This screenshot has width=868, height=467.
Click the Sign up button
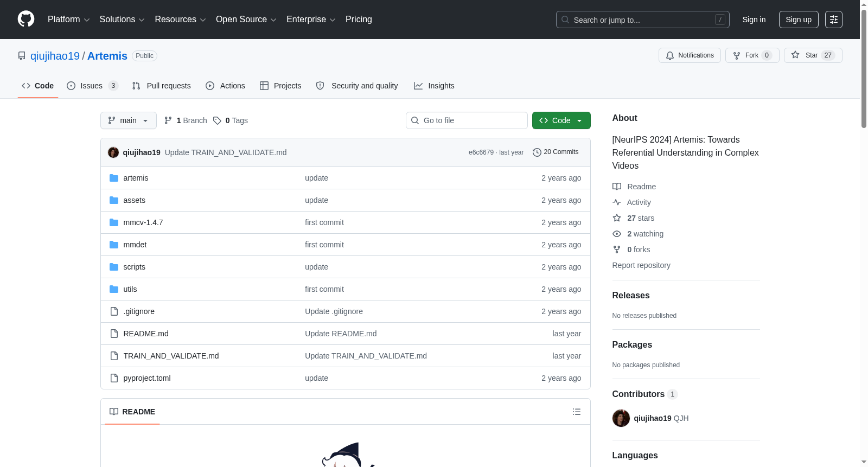(799, 20)
